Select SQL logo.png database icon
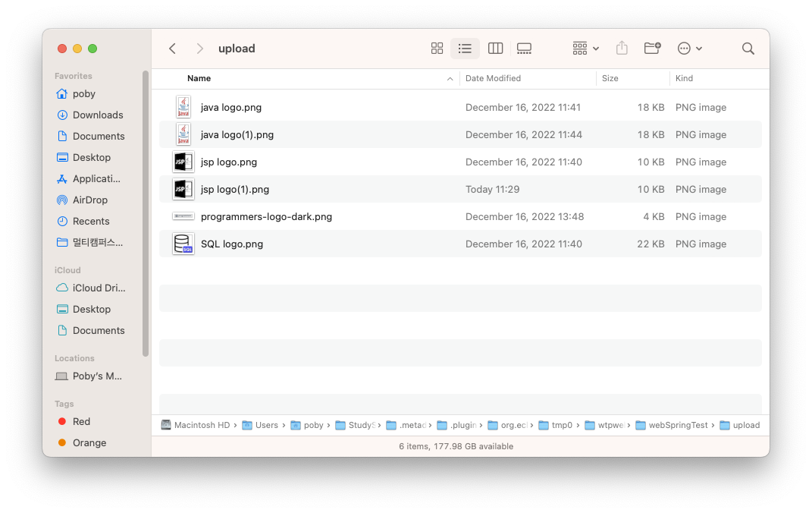 click(183, 244)
